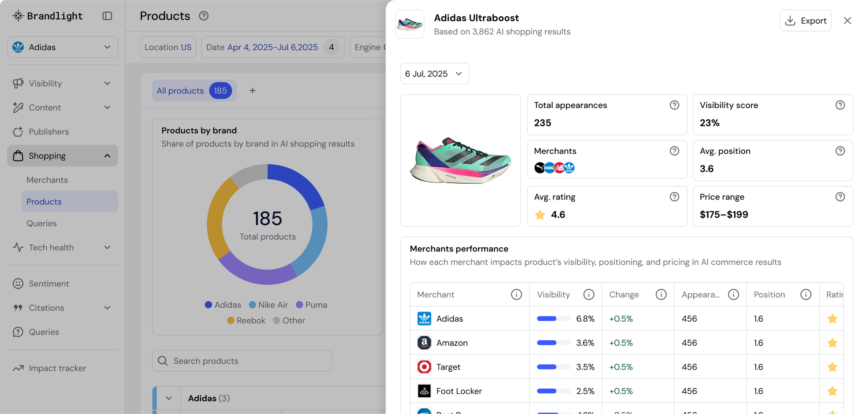Screen dimensions: 868x414
Task: Click the Visibility score help icon
Action: pos(840,105)
